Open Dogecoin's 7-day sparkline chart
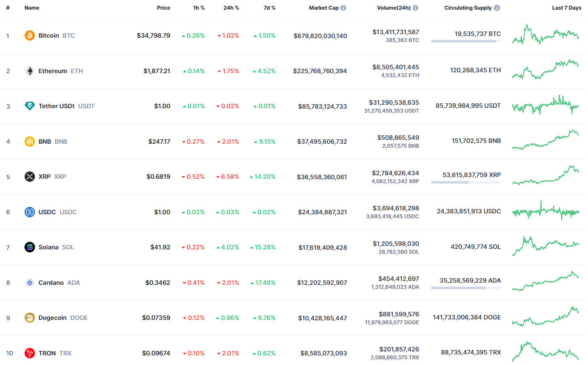Viewport: 588px width, 365px height. coord(546,316)
